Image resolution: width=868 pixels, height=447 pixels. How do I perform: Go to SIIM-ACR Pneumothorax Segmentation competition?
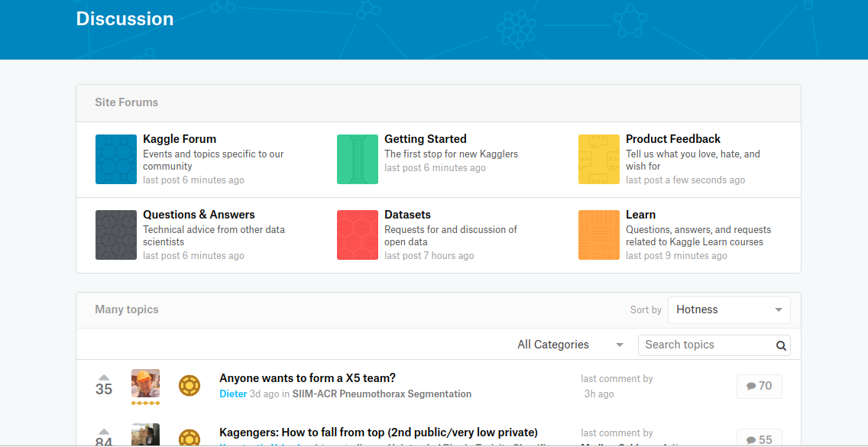(381, 394)
